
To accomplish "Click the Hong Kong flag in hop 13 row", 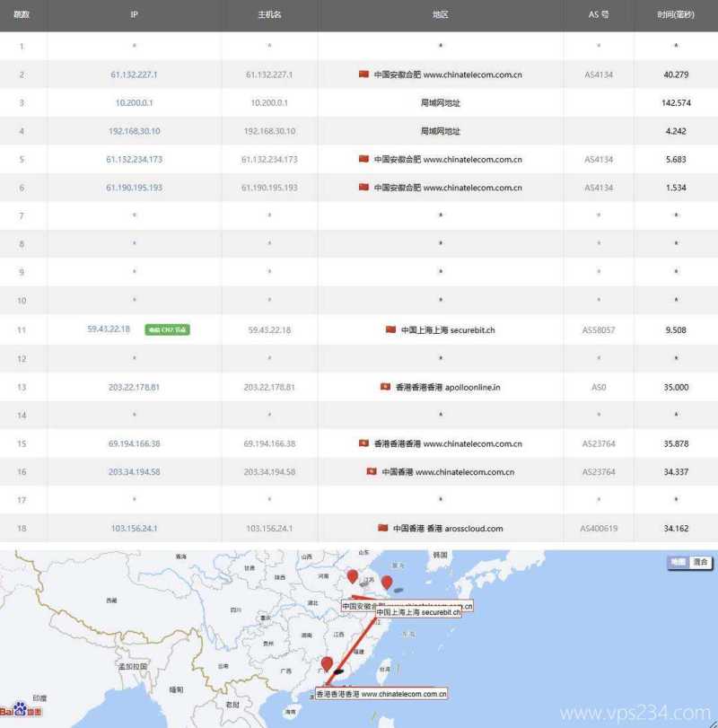I will pyautogui.click(x=385, y=387).
